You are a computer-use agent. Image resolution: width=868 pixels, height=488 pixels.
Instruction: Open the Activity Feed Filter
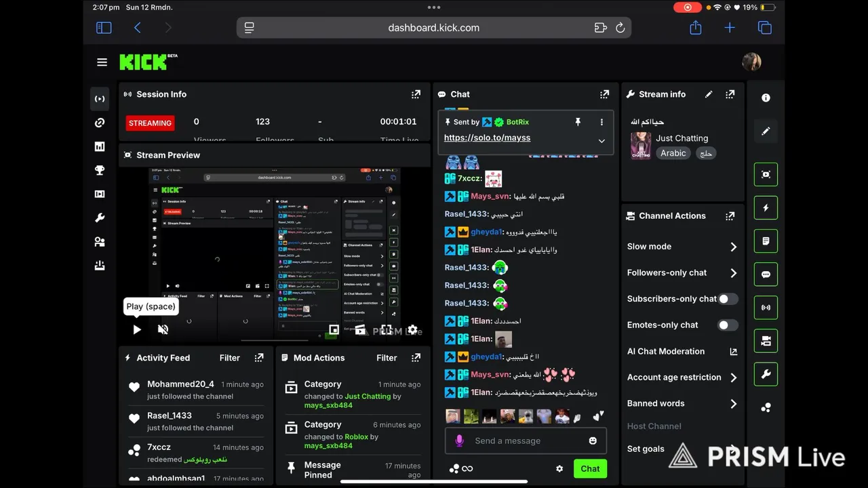tap(230, 358)
